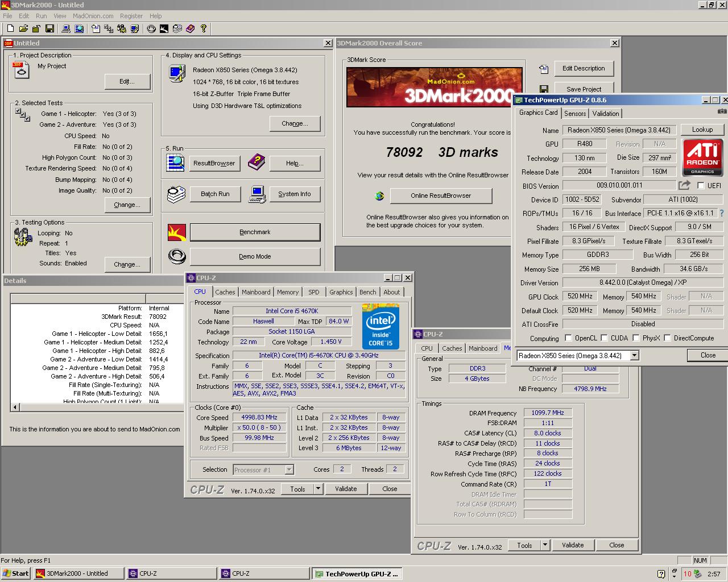The image size is (728, 582).
Task: Open the Run menu
Action: [42, 16]
